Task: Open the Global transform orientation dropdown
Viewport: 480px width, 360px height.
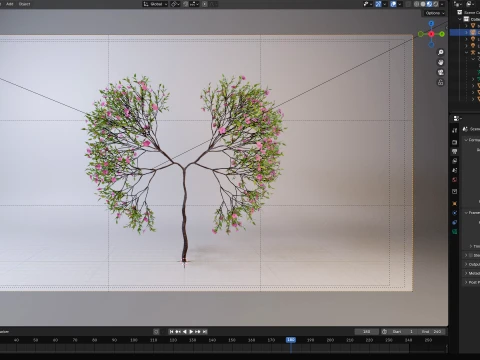Action: [x=155, y=4]
